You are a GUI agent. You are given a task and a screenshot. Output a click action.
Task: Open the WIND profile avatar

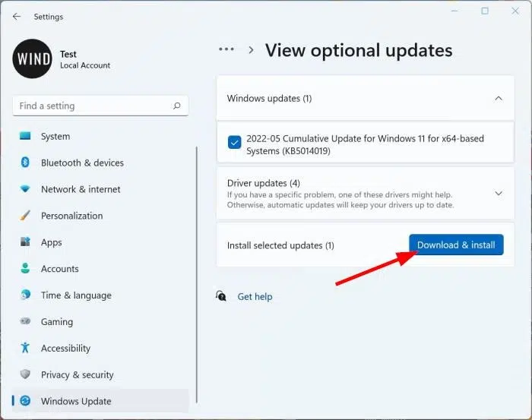(x=32, y=58)
